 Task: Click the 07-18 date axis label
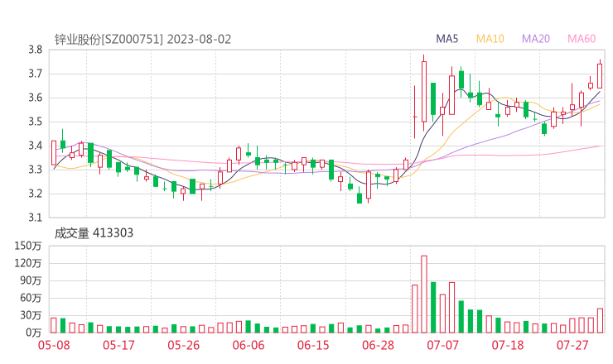click(x=508, y=345)
